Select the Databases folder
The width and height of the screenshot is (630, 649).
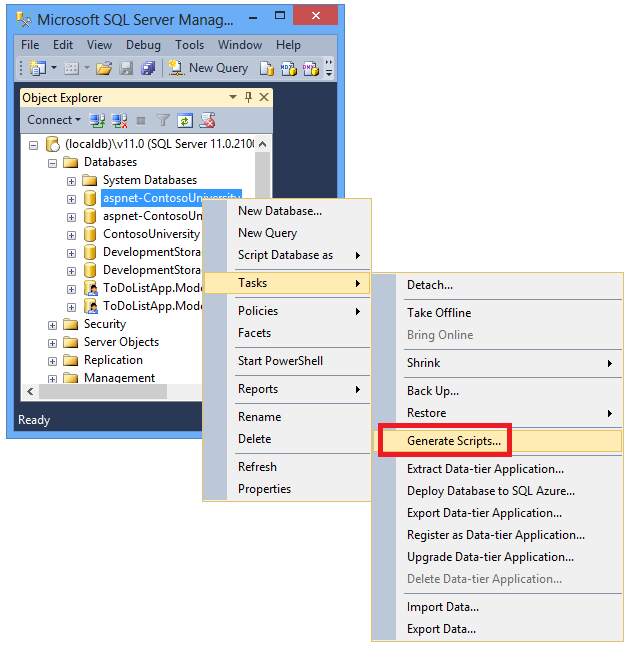pos(110,162)
